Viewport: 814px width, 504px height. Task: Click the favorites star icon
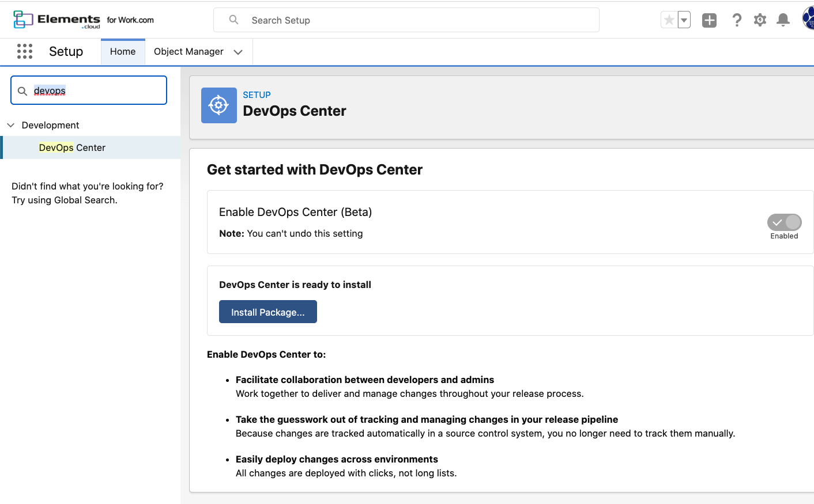point(669,20)
